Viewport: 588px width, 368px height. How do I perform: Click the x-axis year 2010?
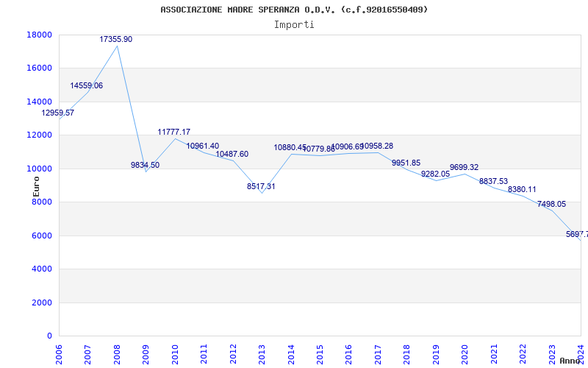[175, 354]
